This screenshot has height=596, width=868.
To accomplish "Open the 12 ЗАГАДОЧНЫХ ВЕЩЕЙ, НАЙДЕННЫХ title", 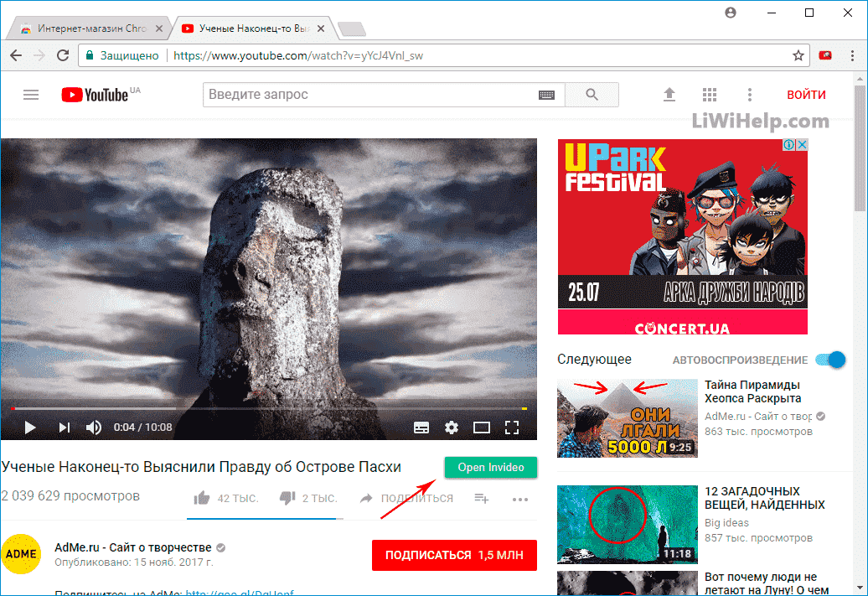I will [764, 498].
